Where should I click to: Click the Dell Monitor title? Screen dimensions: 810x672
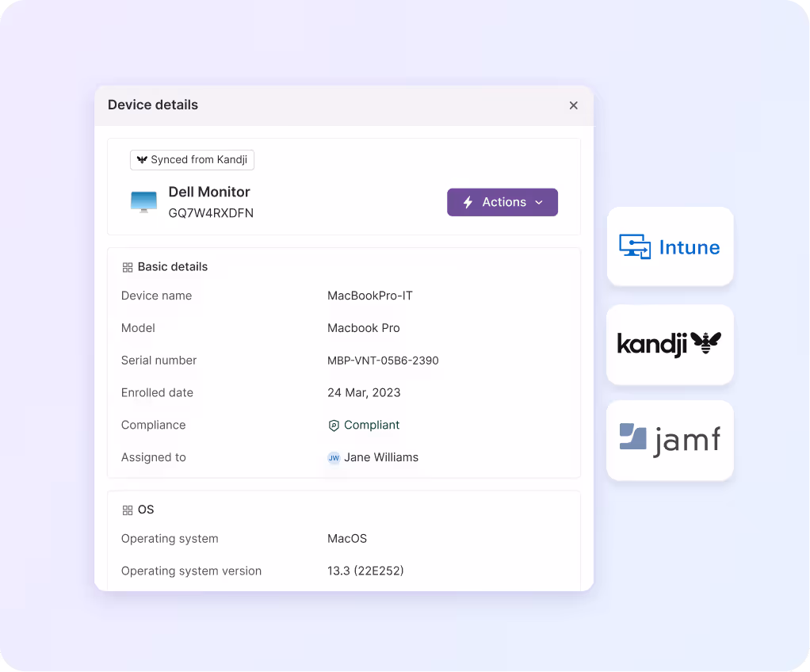pos(209,192)
